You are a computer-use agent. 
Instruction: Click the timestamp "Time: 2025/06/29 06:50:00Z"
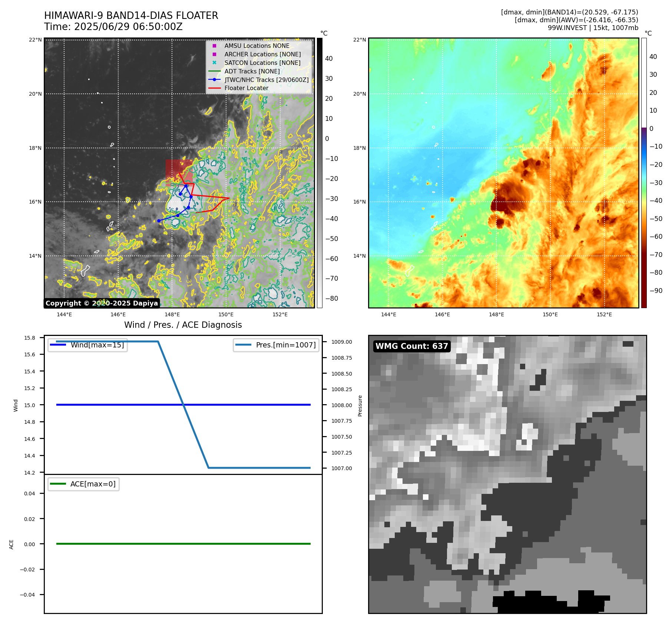pyautogui.click(x=113, y=27)
